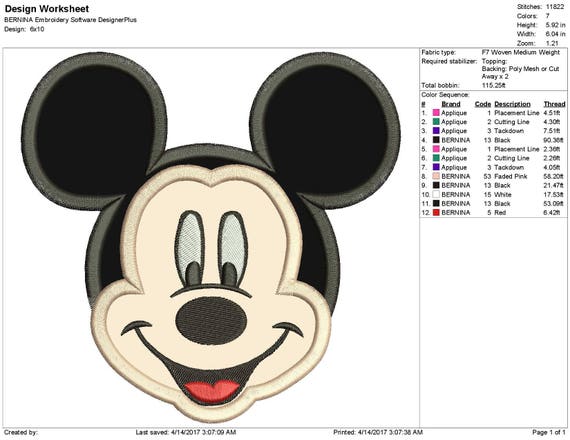Click the row 11 Black description text

click(x=502, y=204)
